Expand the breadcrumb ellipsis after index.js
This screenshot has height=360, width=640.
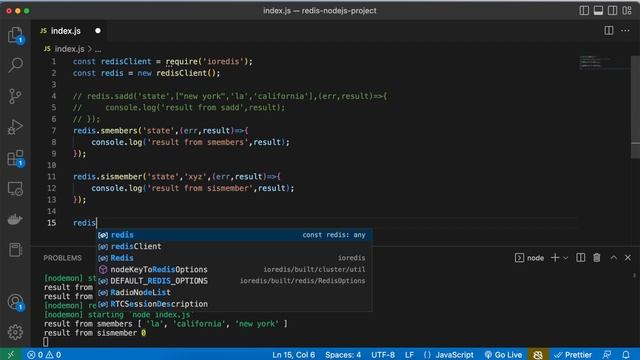click(98, 49)
